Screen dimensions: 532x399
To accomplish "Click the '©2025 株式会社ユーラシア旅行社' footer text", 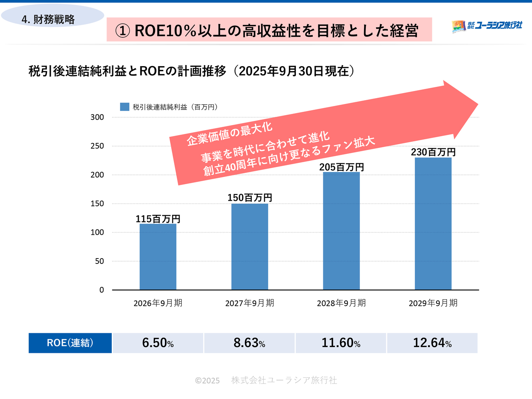I will (266, 380).
